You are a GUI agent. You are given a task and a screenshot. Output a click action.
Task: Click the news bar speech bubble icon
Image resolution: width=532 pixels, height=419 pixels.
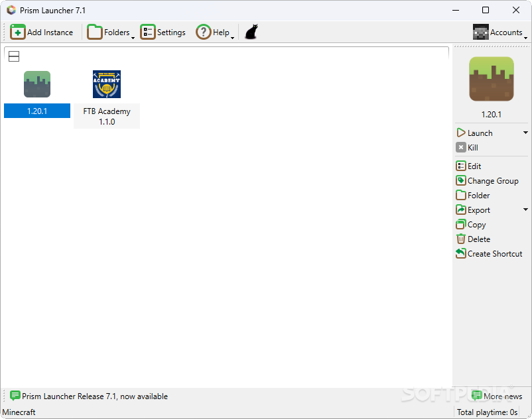(15, 396)
